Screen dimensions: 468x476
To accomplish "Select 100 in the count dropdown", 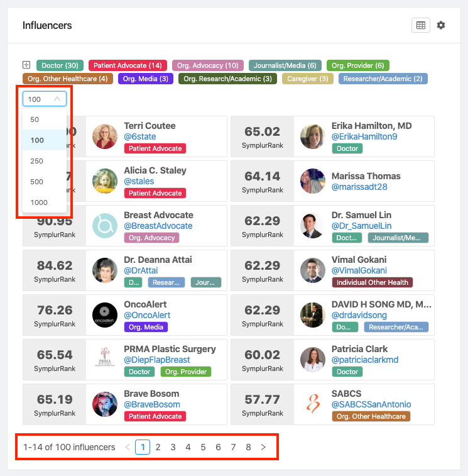I will click(x=45, y=140).
